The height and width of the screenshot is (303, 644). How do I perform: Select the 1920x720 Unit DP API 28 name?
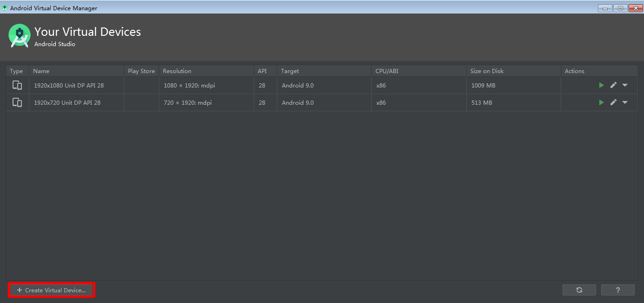67,103
